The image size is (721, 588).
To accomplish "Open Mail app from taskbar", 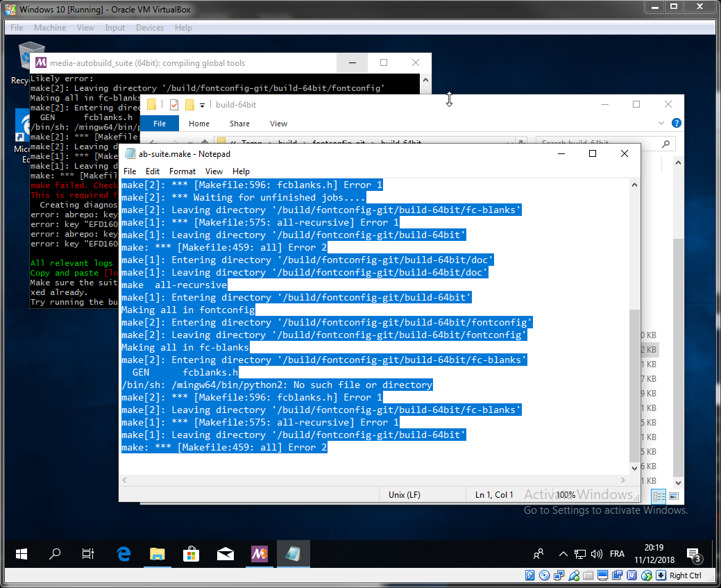I will coord(226,555).
